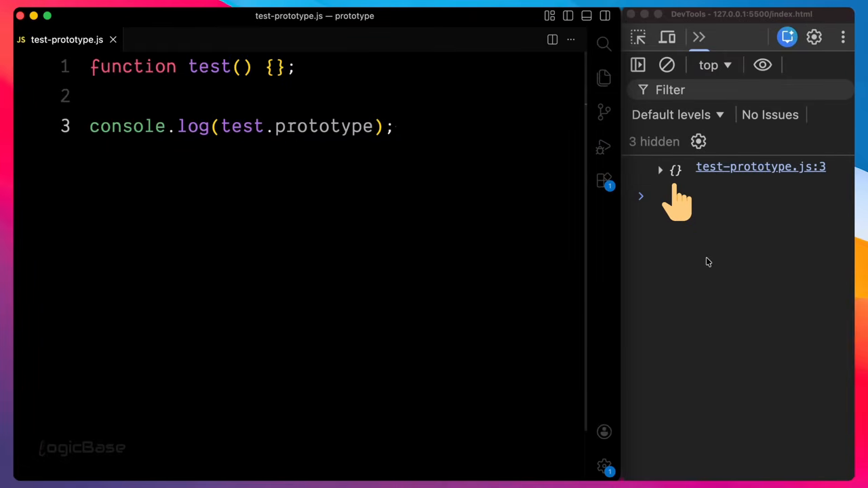Clear the DevTools console

[x=667, y=65]
